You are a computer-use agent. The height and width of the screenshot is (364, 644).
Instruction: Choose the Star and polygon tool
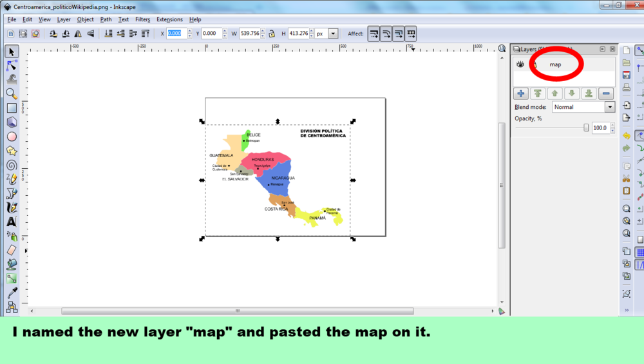[x=12, y=150]
